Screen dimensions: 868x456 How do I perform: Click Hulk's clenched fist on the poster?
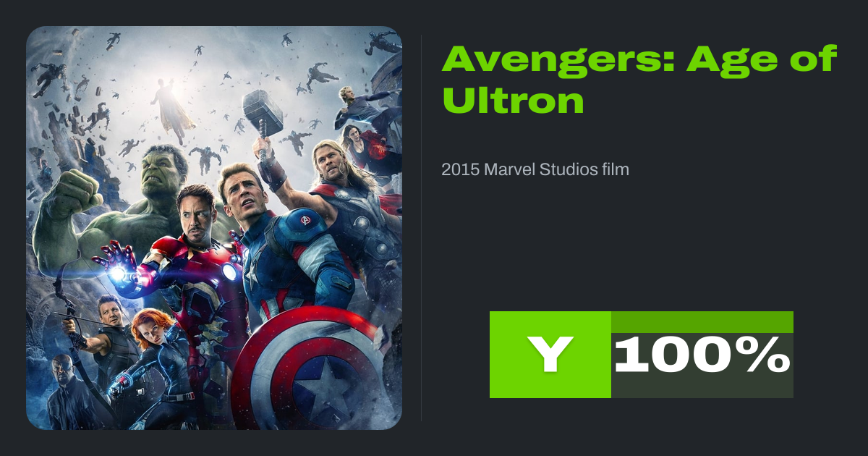[72, 195]
